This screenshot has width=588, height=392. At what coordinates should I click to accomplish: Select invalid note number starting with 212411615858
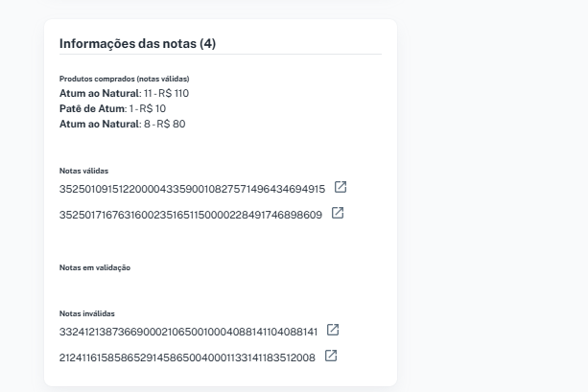187,357
